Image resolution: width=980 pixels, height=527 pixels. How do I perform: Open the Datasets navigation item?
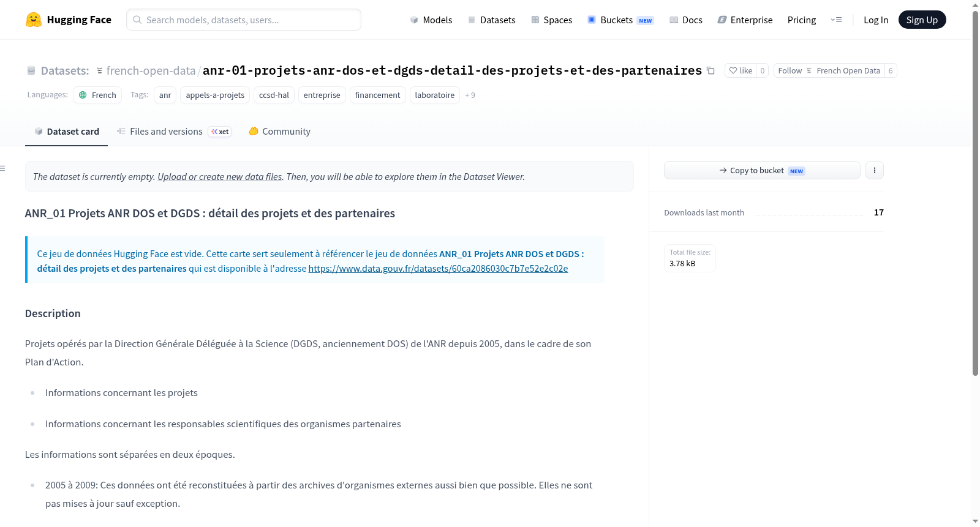491,20
